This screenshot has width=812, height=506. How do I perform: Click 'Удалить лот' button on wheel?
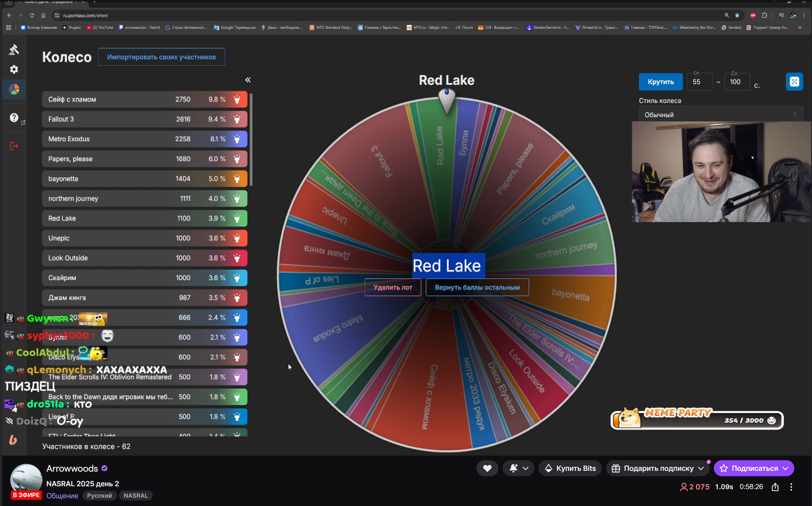coord(393,287)
